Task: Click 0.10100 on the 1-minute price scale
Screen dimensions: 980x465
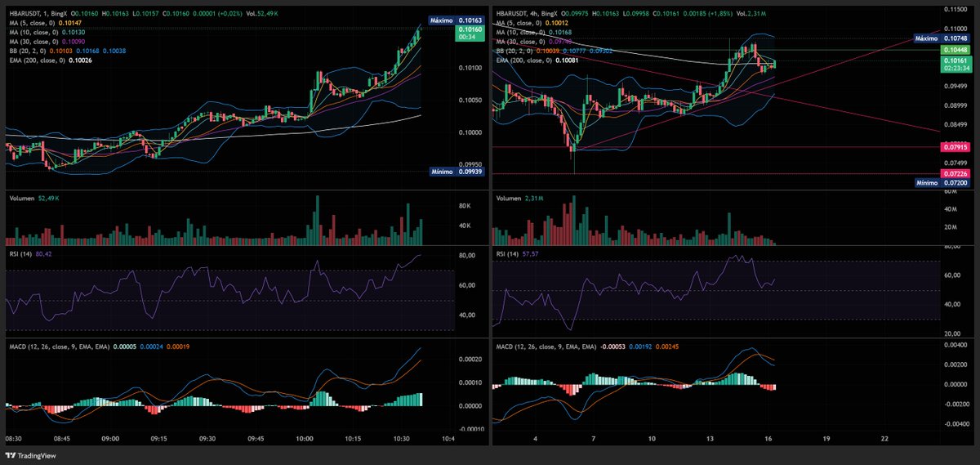Action: pos(469,68)
